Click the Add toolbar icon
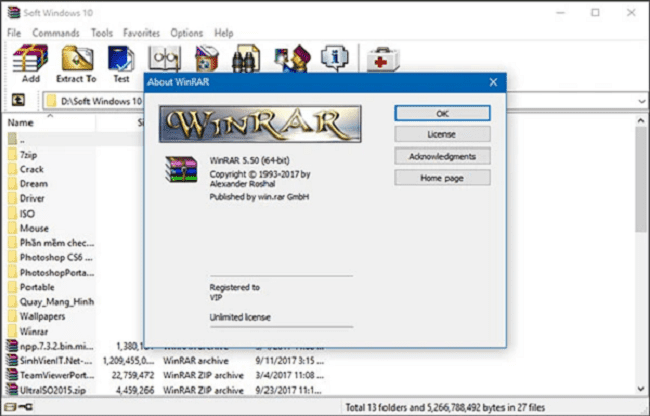Screen dimensions: 650x416 coord(30,58)
